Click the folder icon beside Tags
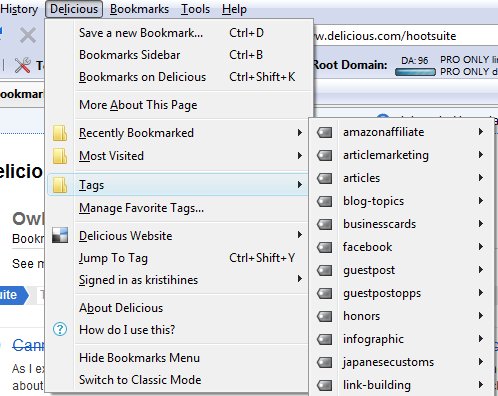The image size is (498, 396). (x=60, y=185)
